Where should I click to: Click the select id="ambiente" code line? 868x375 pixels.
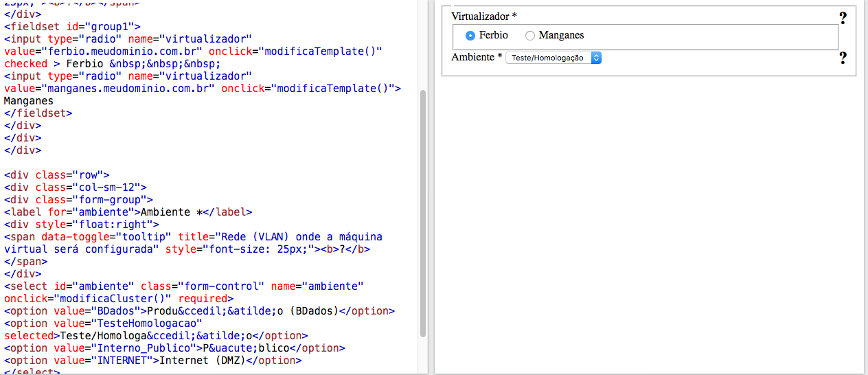(184, 286)
